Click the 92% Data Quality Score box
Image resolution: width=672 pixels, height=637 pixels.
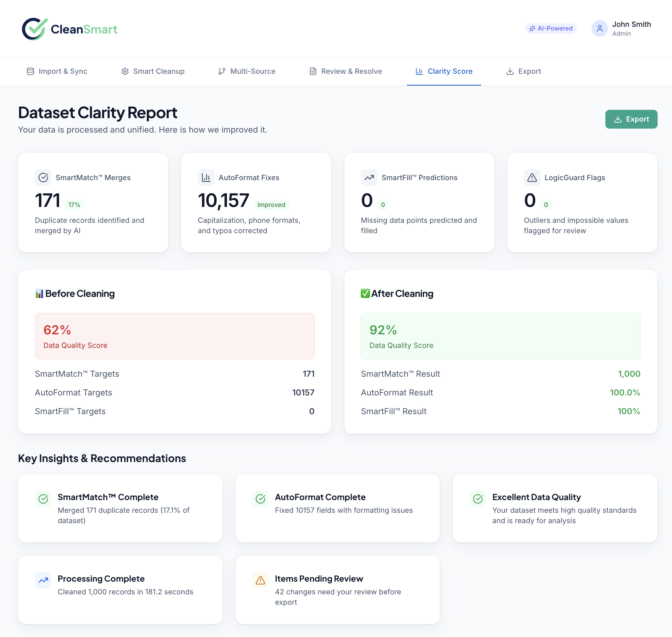tap(500, 336)
